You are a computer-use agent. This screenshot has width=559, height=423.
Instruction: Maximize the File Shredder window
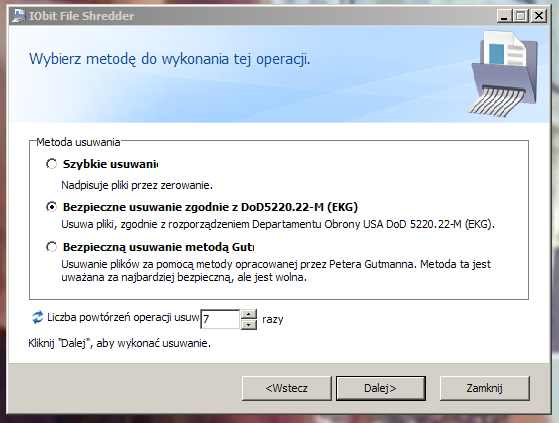click(x=521, y=16)
